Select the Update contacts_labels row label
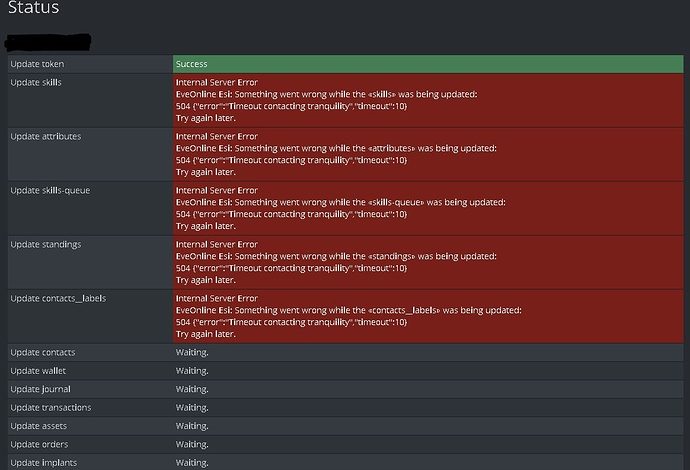Screen dimensions: 690x470 tap(58, 298)
